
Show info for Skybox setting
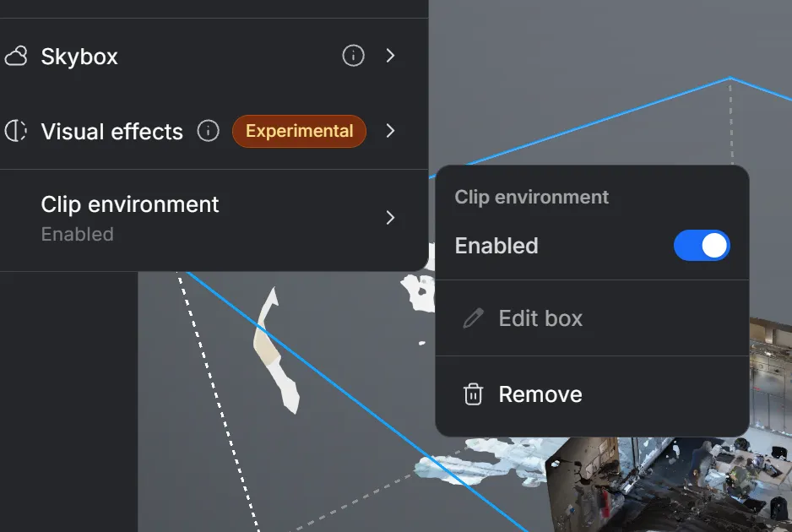pos(353,56)
